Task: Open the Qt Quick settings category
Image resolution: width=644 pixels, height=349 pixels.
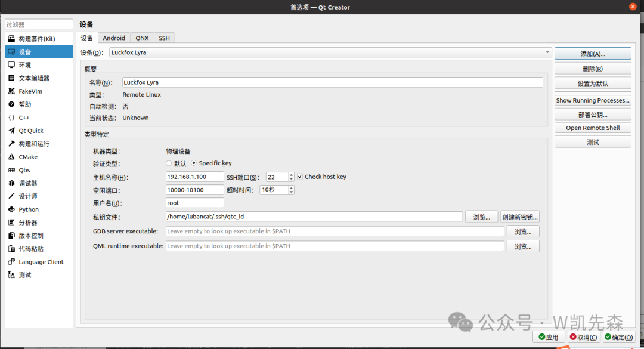Action: coord(30,131)
